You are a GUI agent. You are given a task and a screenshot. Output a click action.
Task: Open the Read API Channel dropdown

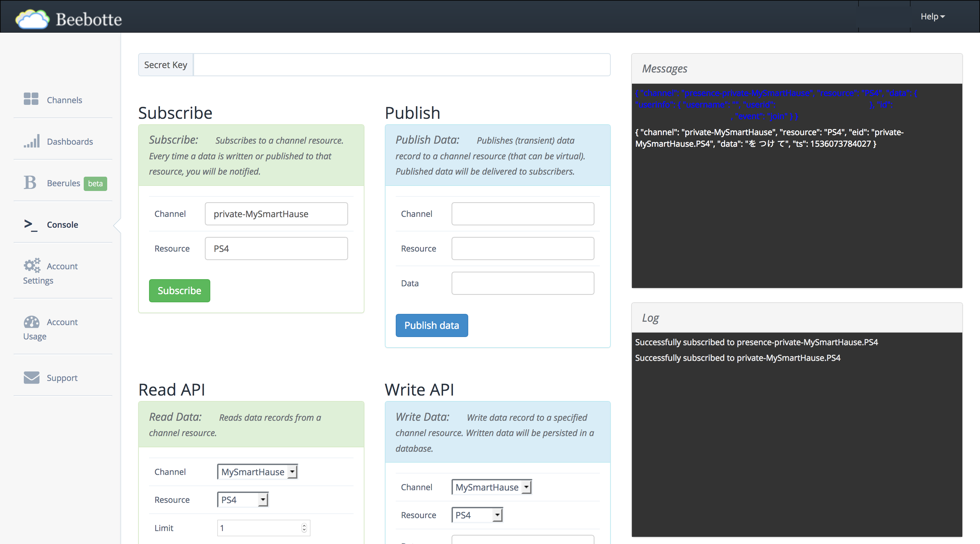coord(258,472)
